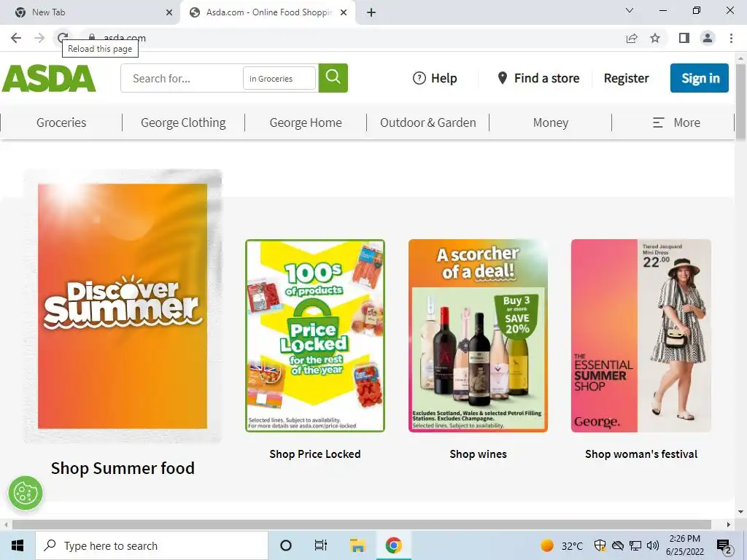Click the share page icon

[632, 38]
